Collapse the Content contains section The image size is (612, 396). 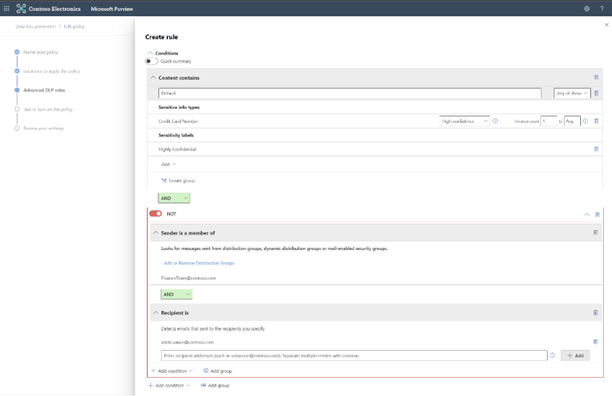(x=153, y=78)
